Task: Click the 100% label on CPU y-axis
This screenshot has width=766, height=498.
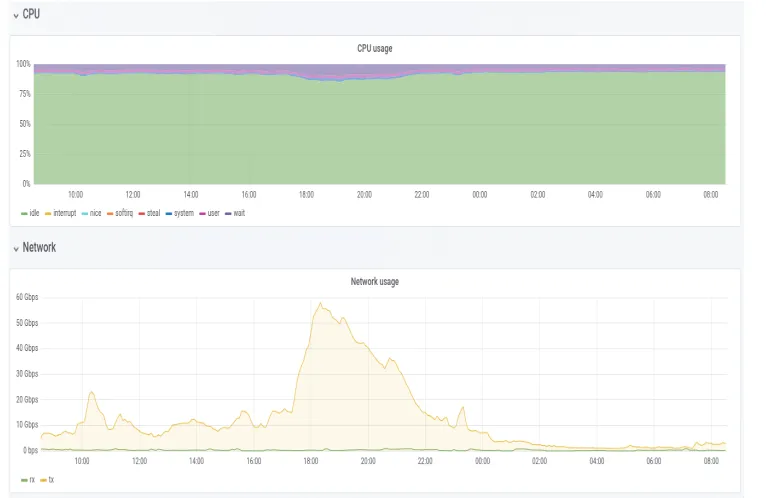Action: [x=23, y=64]
